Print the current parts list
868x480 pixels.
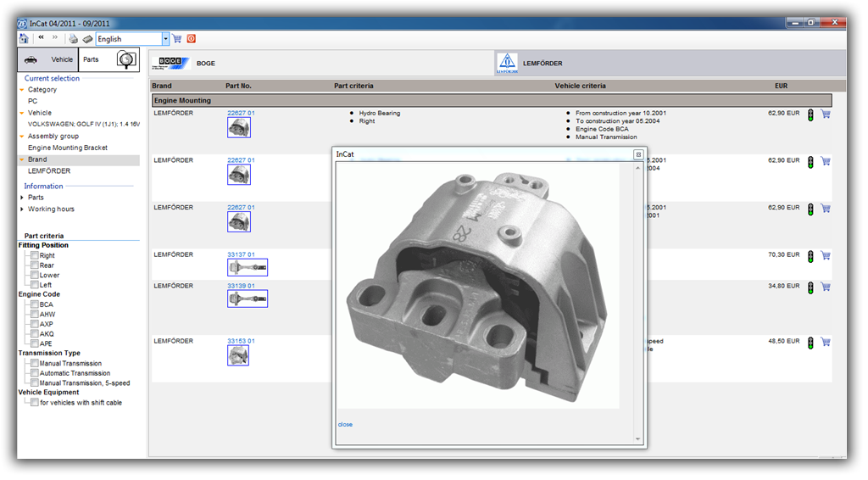[73, 39]
